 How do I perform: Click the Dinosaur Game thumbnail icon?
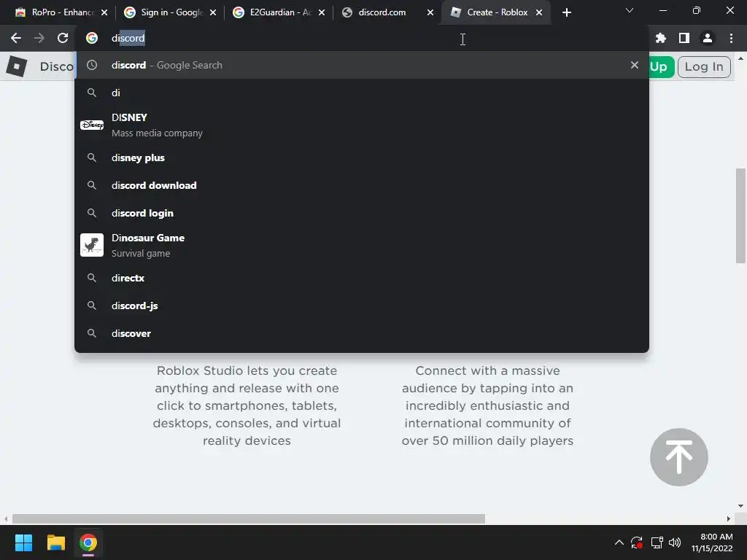(x=92, y=245)
